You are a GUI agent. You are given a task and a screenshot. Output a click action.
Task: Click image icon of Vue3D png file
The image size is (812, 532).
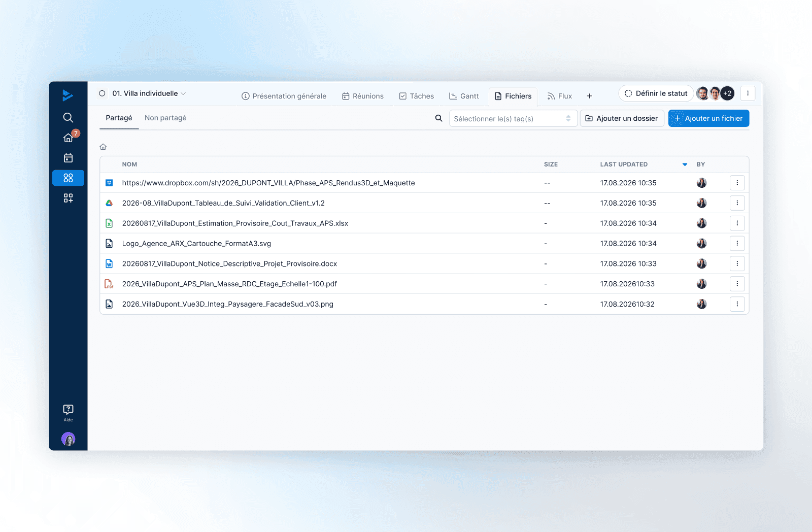tap(109, 304)
